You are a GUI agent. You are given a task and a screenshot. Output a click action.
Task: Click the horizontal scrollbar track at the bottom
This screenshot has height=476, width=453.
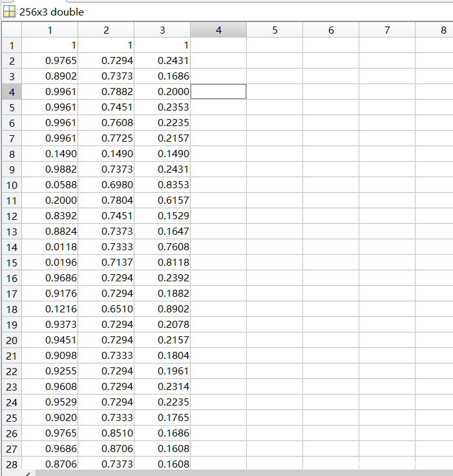pos(239,473)
